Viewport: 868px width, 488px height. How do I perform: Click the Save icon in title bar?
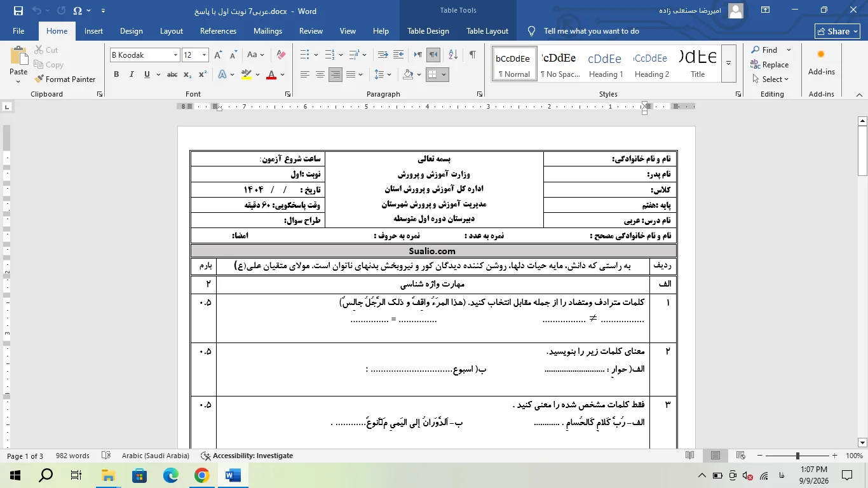18,11
